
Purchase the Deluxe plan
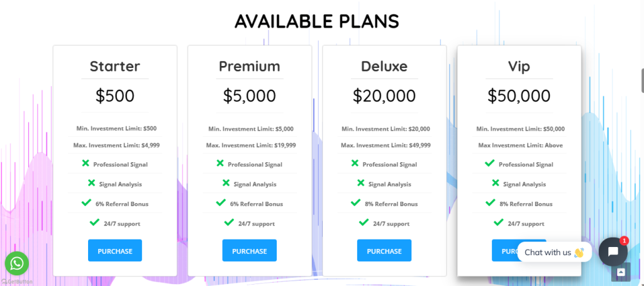pyautogui.click(x=384, y=251)
